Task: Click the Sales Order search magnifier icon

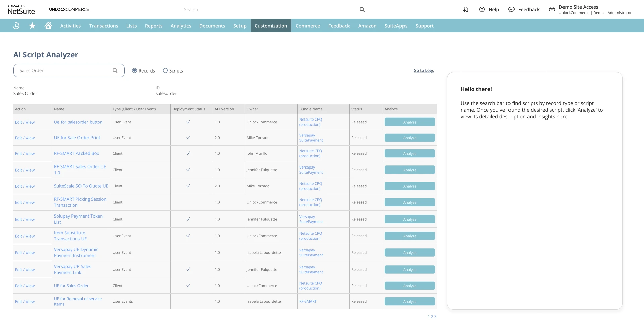Action: (x=115, y=71)
